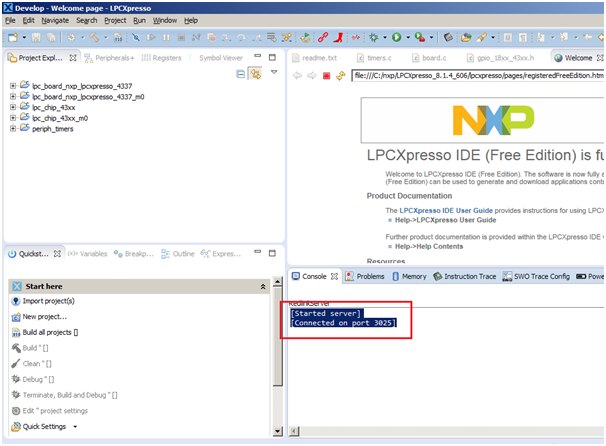Open the LPCXpresso IDE User Guide link
Viewport: 606px width, 446px height.
(x=446, y=211)
